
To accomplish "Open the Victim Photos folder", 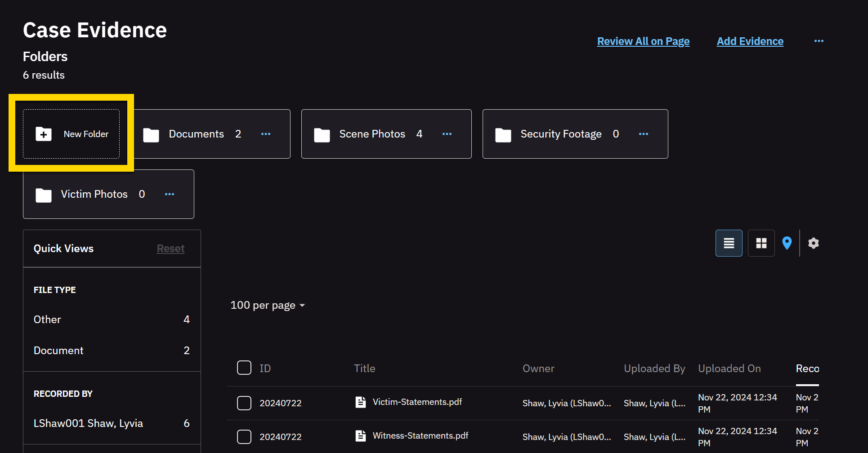I will coord(94,194).
